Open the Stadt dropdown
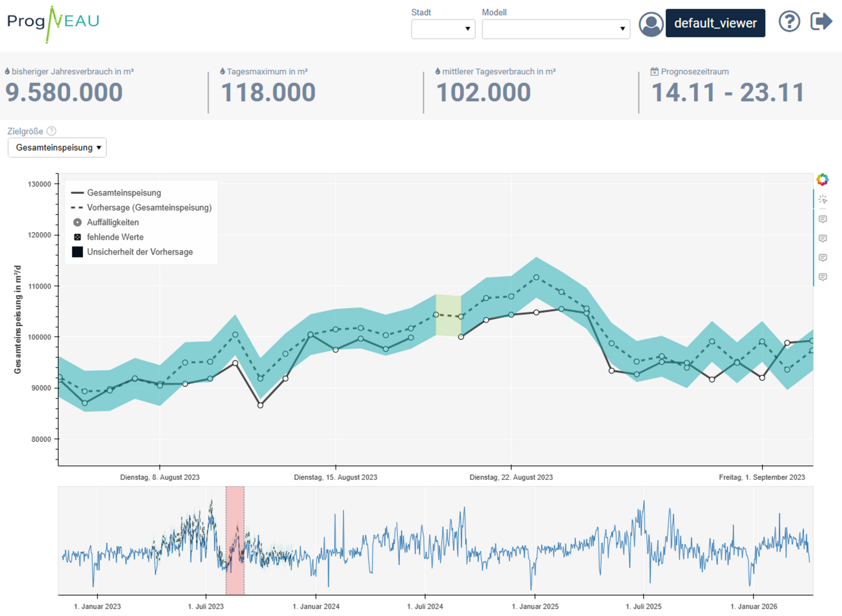Viewport: 842px width, 616px height. [x=443, y=29]
